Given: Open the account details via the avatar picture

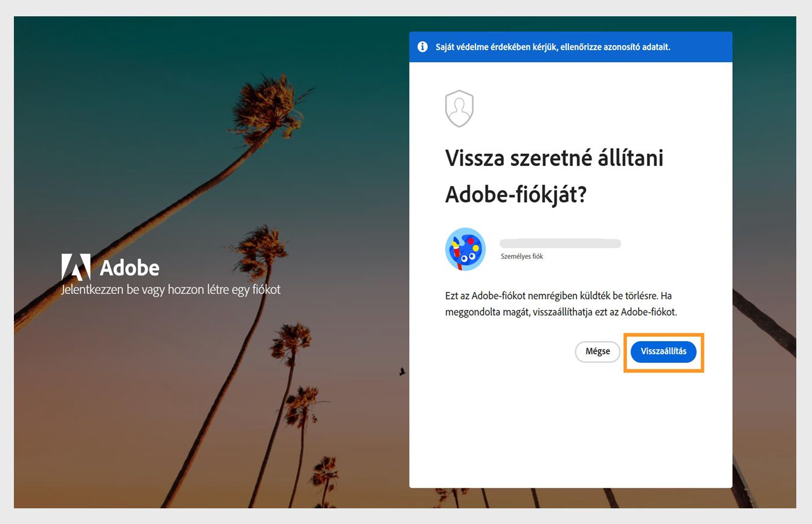Looking at the screenshot, I should [465, 249].
